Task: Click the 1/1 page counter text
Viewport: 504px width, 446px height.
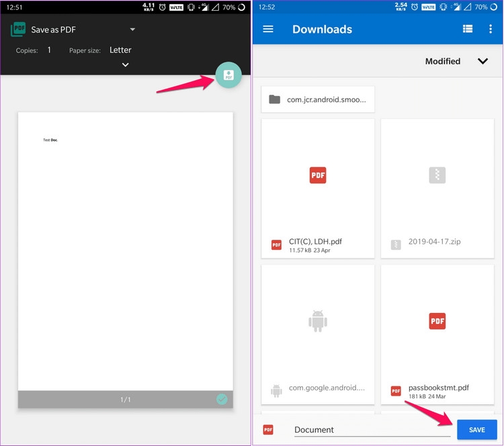Action: tap(126, 400)
